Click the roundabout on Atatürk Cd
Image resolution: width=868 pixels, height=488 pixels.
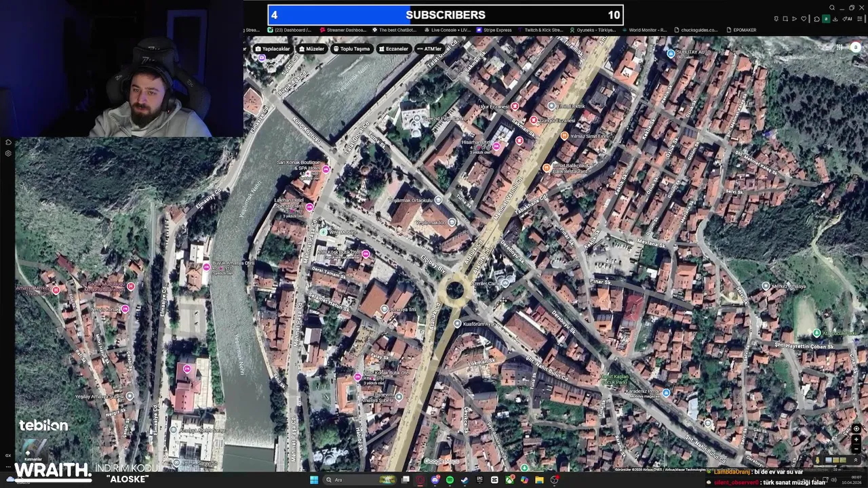click(454, 291)
